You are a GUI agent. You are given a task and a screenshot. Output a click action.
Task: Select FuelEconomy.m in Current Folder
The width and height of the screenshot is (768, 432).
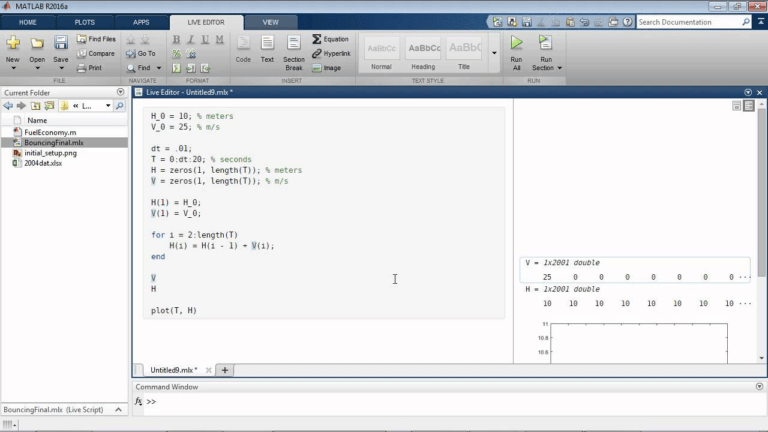tap(50, 132)
